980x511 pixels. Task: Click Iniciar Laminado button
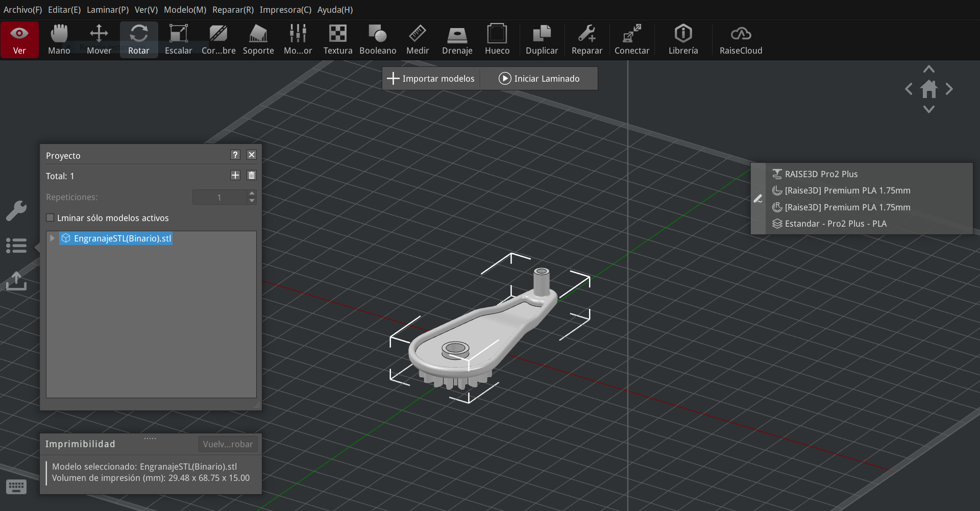click(540, 79)
